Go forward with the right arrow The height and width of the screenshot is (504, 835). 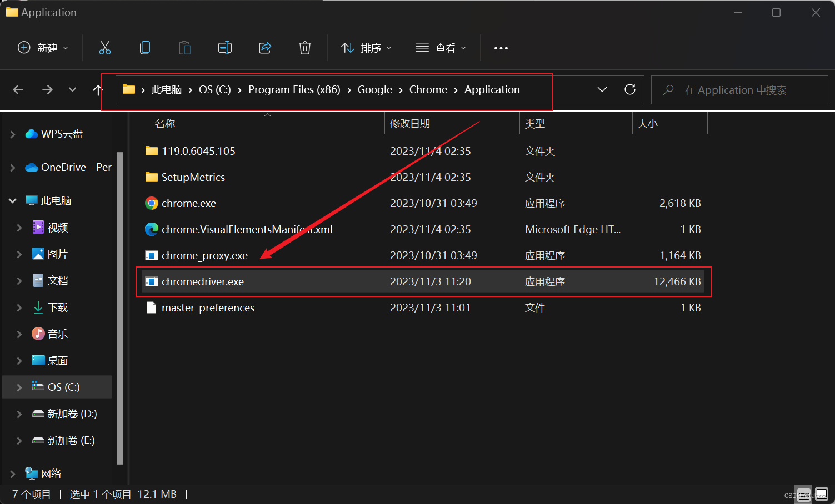tap(47, 89)
